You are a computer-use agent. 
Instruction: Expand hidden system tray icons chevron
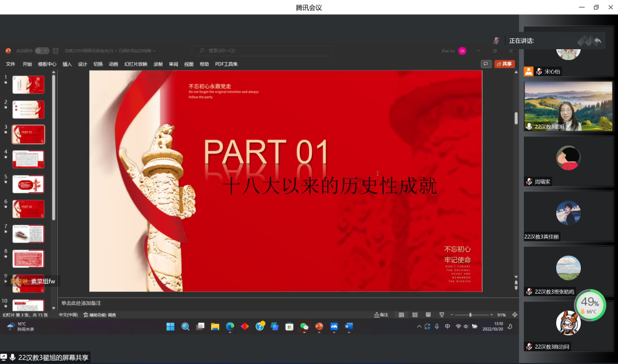(x=419, y=327)
